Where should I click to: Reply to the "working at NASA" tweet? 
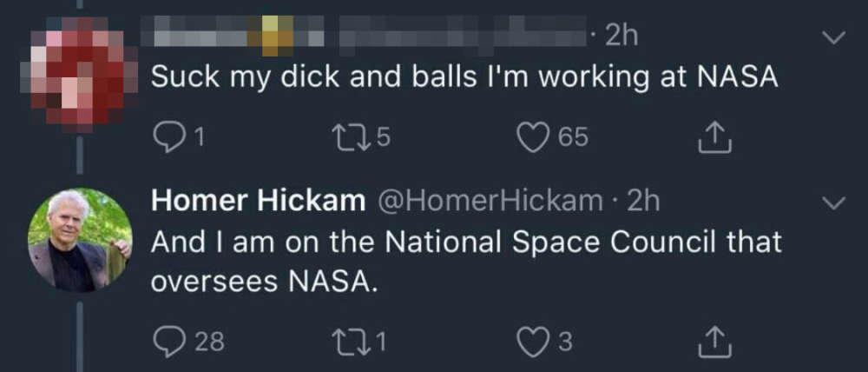166,136
